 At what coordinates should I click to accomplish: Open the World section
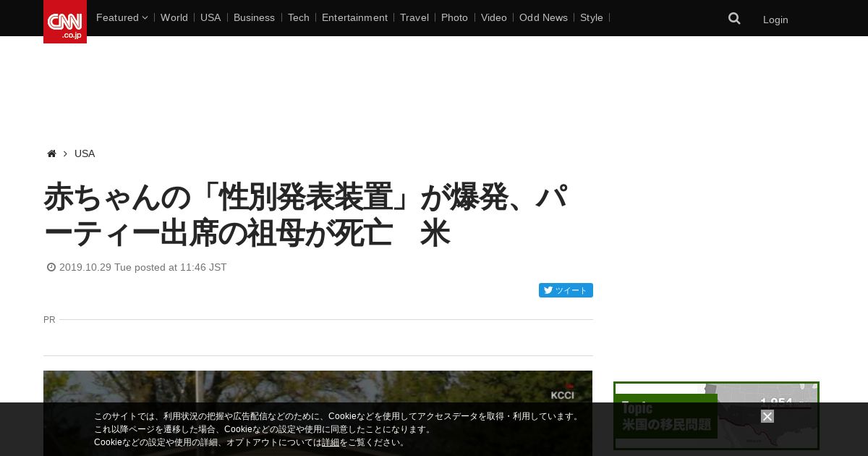[x=174, y=17]
